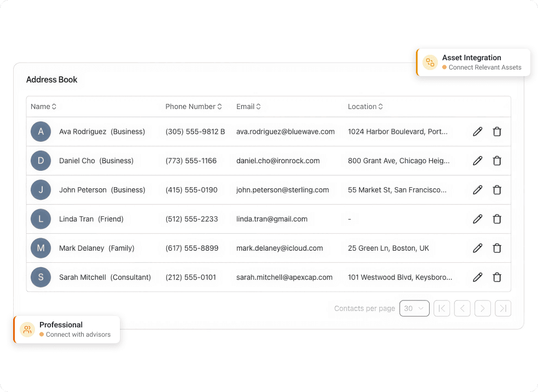This screenshot has width=538, height=392.
Task: Click Sarah Mitchell's avatar circle
Action: point(41,277)
